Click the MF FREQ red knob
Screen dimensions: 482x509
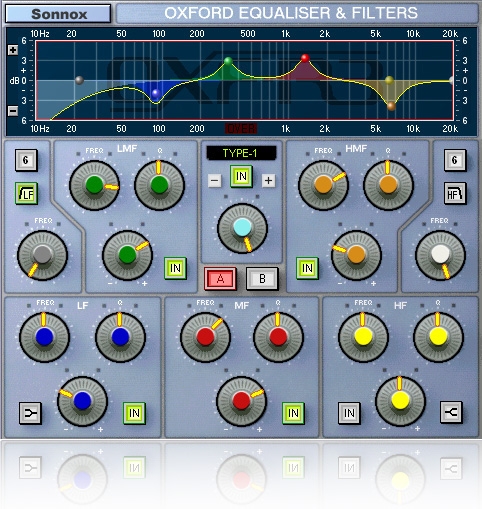tap(205, 337)
